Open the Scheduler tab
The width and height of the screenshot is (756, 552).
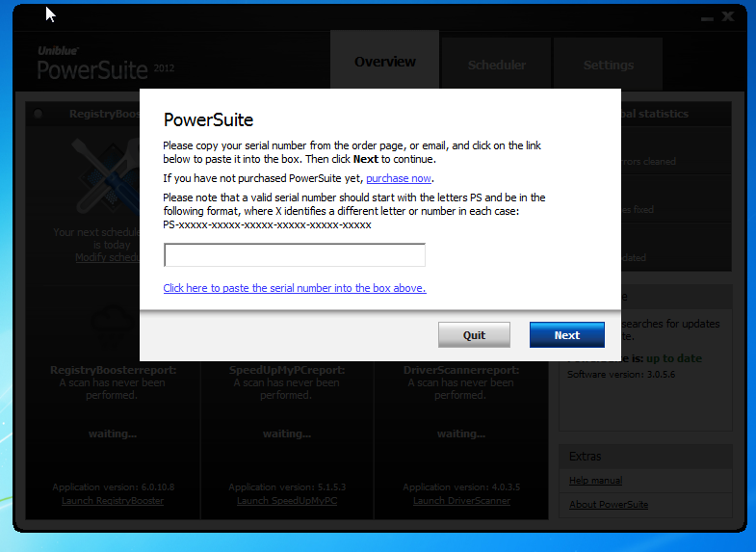497,66
